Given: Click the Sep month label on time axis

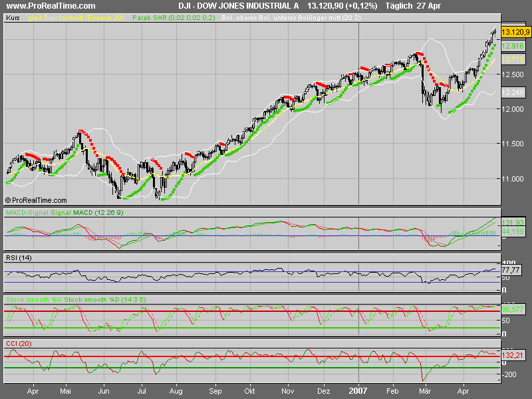Looking at the screenshot, I should pos(215,391).
